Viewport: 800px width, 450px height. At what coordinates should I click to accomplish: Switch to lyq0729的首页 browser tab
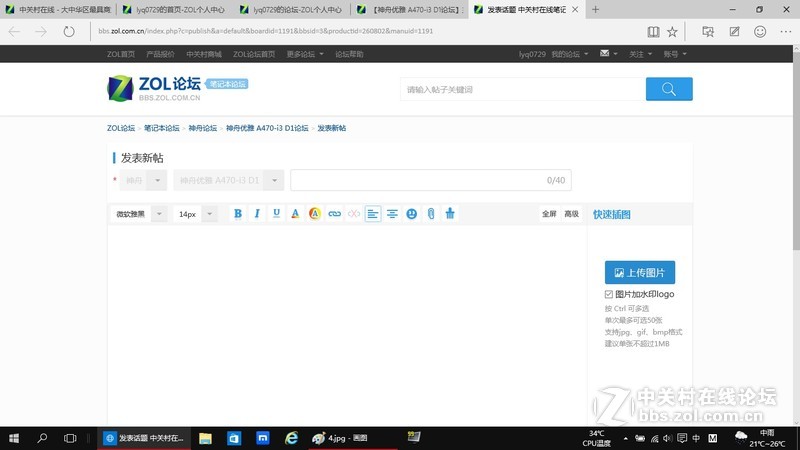point(175,9)
